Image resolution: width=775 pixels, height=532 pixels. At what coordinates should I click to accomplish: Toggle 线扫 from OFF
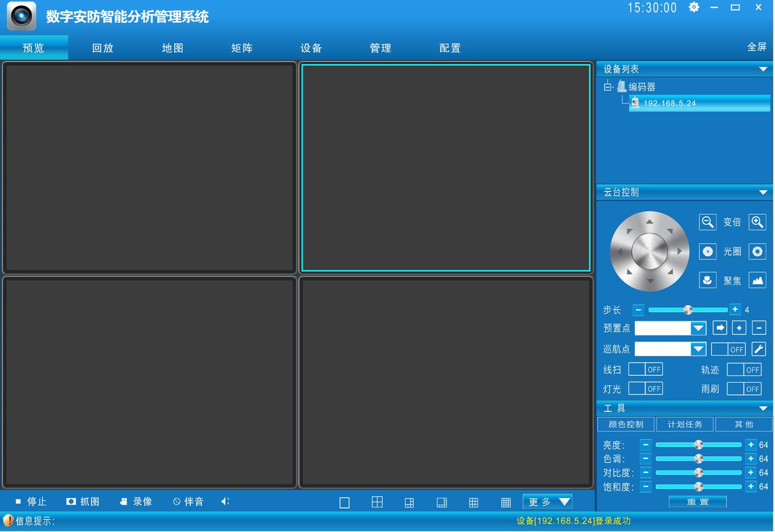pos(645,369)
